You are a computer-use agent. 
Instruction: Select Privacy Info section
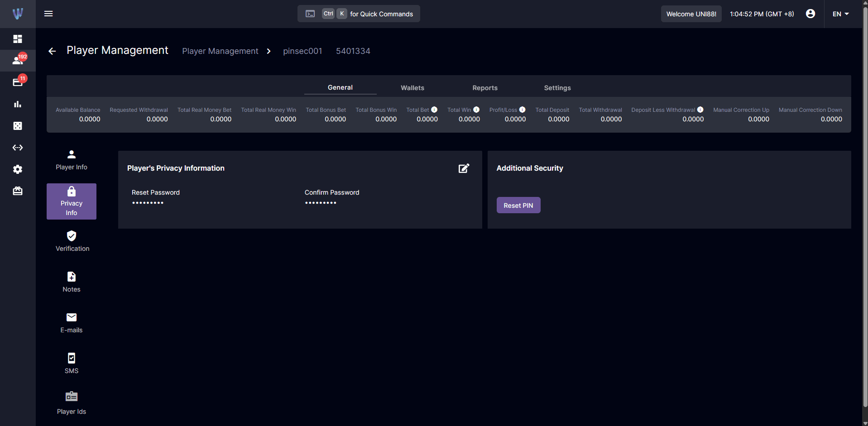(x=72, y=201)
